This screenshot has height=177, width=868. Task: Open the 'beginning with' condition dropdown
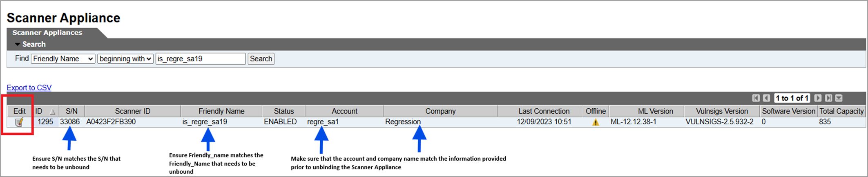(125, 59)
